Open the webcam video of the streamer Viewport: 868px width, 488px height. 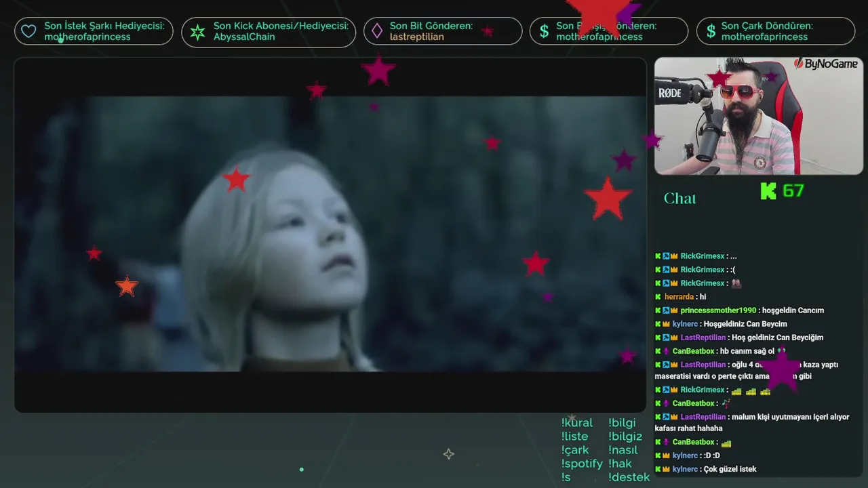[x=758, y=116]
